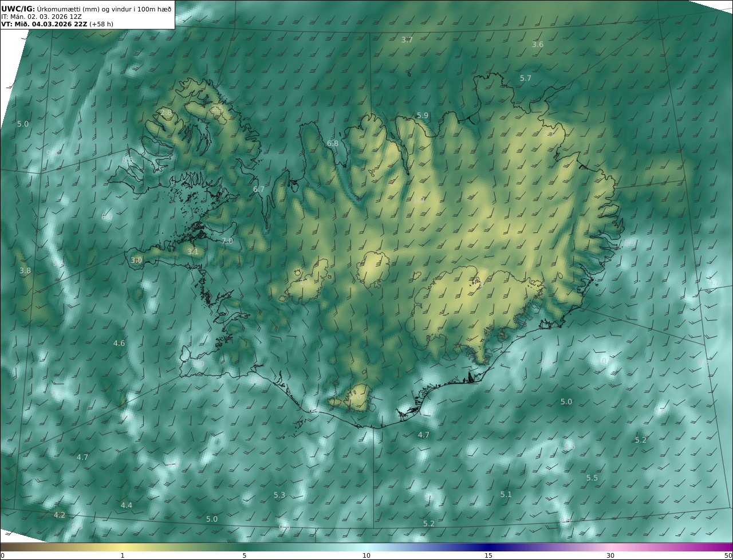Select the colorbar tick label 5
Screen dimensions: 733x560
click(245, 555)
